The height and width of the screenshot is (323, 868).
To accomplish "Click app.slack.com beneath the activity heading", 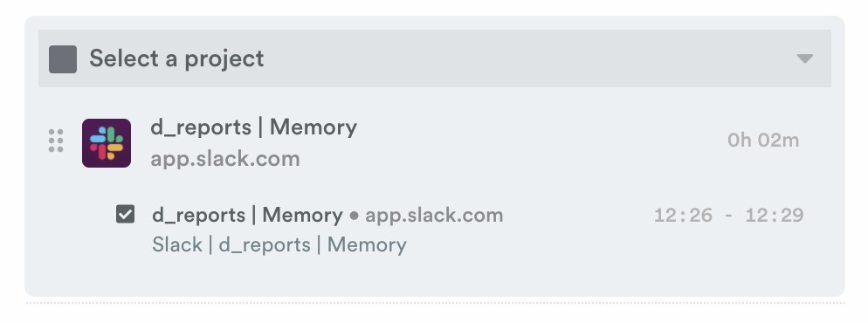I will [225, 159].
